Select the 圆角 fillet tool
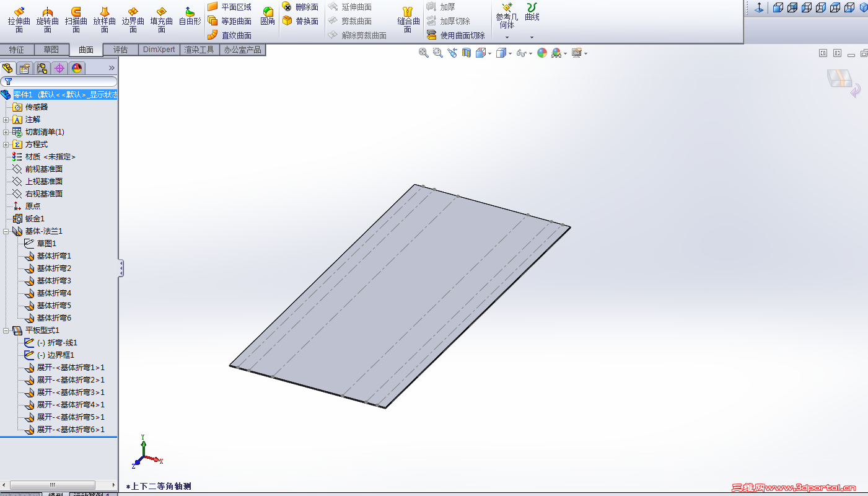 pos(268,16)
